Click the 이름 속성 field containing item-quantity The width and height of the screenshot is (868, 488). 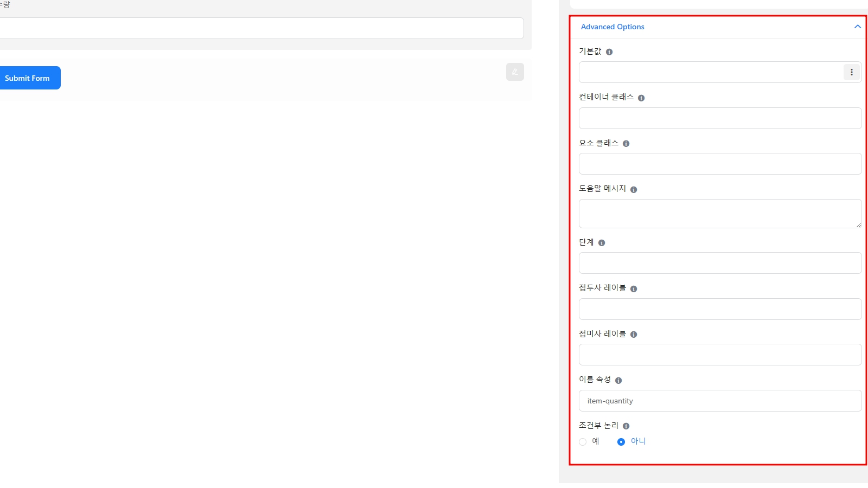[720, 401]
